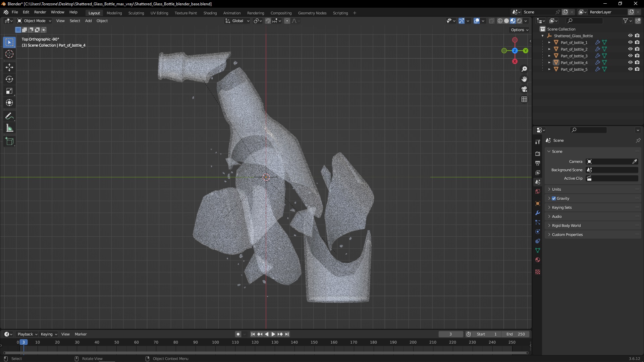
Task: Hide Part_of_bottle_5 in viewport
Action: [630, 69]
